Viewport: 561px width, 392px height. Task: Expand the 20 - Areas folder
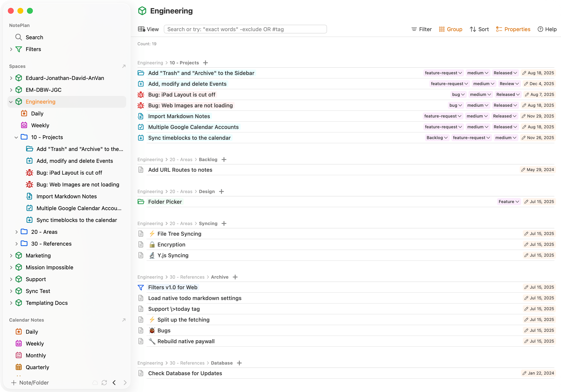pyautogui.click(x=16, y=232)
